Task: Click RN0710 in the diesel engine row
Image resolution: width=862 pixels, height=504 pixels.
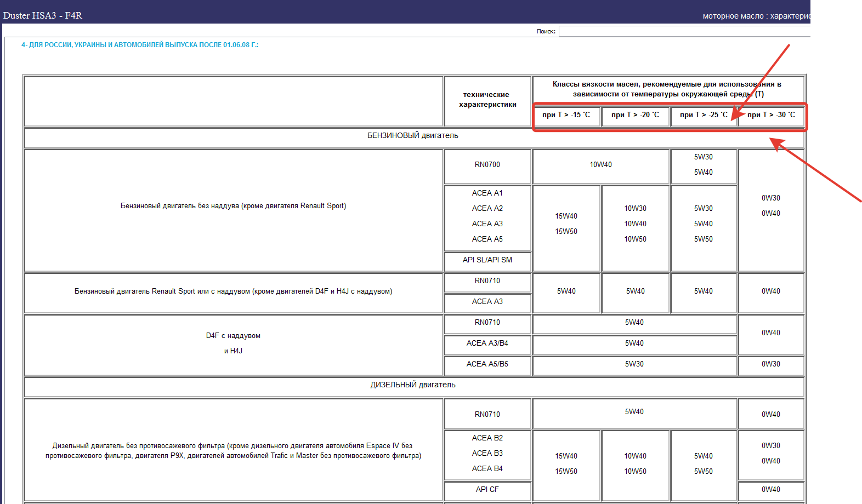Action: coord(487,414)
